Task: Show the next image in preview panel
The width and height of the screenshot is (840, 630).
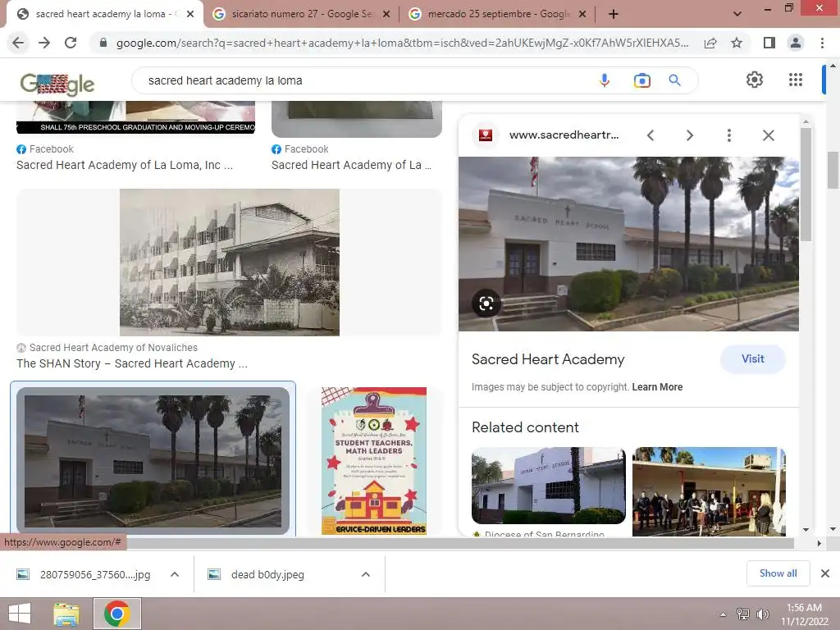Action: coord(689,135)
